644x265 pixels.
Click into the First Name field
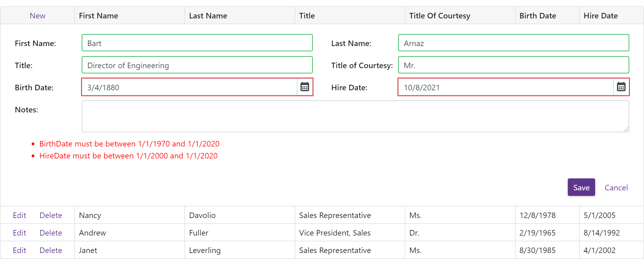197,43
